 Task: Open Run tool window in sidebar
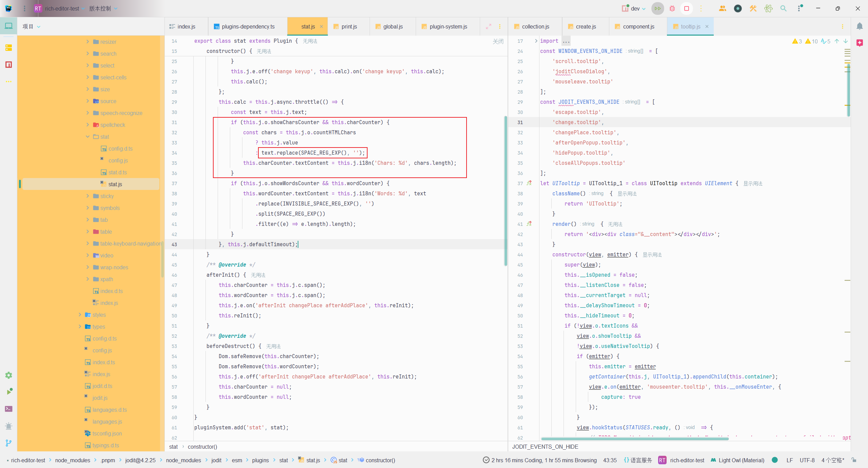pos(8,392)
